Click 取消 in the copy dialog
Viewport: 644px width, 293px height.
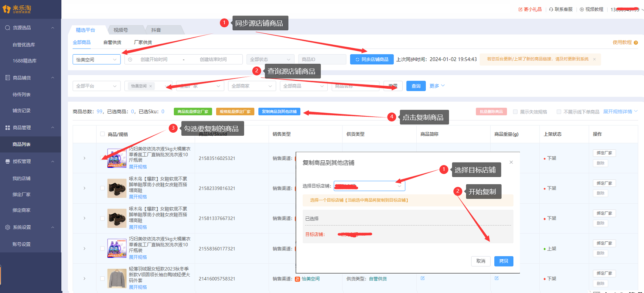tap(481, 261)
